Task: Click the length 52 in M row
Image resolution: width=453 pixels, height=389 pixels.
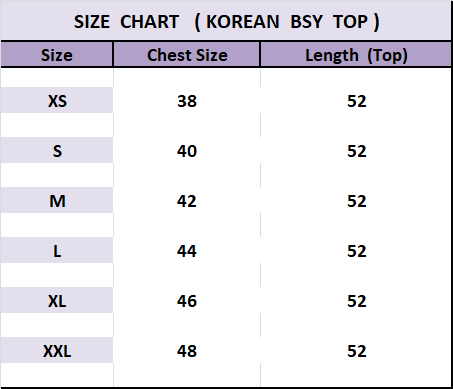Action: (356, 201)
